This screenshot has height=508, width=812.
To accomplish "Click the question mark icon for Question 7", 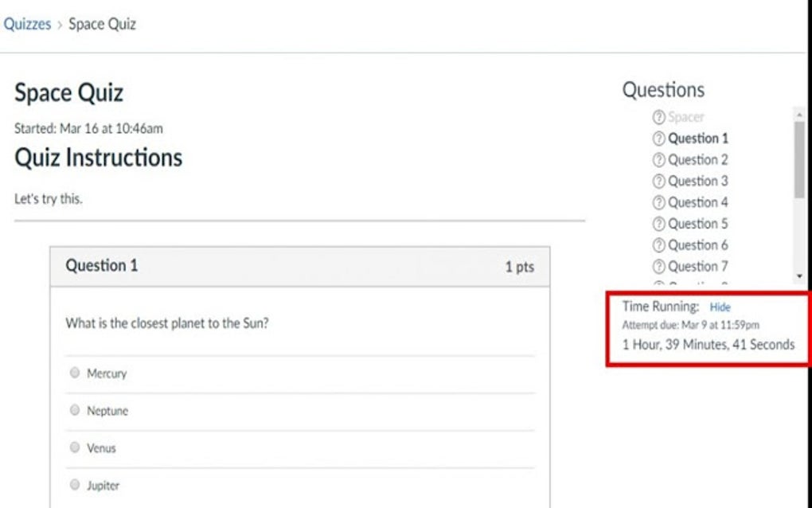I will coord(658,267).
